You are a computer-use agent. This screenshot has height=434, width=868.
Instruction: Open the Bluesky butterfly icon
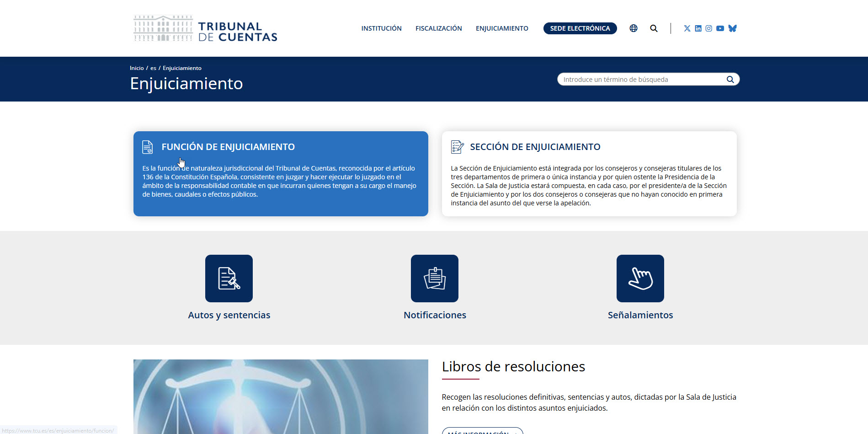732,28
